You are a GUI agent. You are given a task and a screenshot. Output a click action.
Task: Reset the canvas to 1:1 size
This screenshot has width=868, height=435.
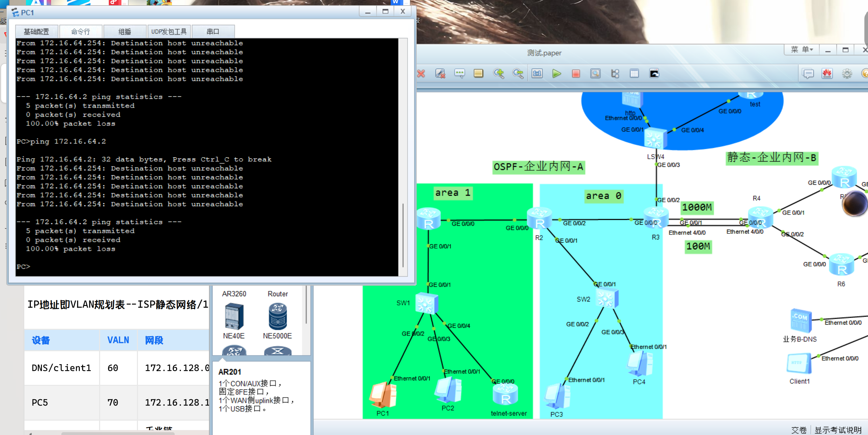coord(537,74)
